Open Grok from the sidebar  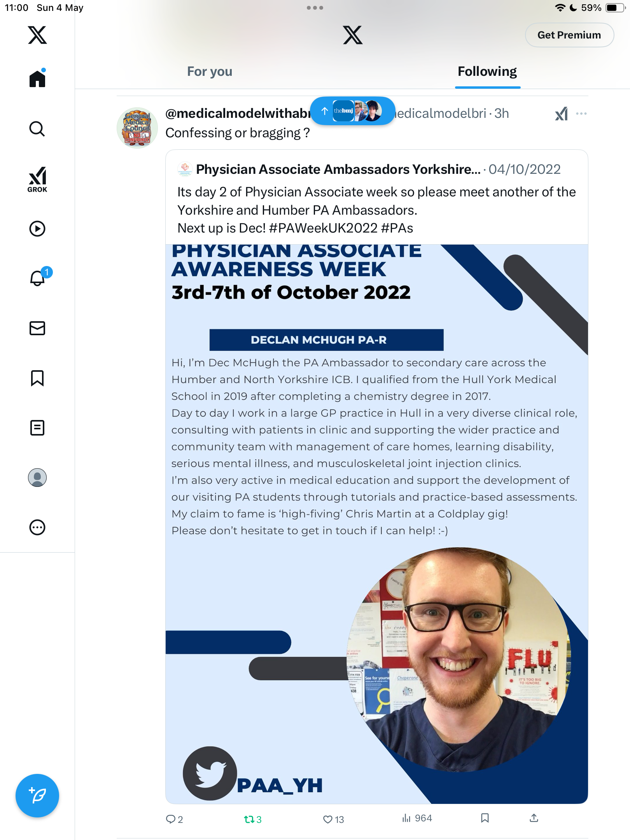tap(37, 179)
